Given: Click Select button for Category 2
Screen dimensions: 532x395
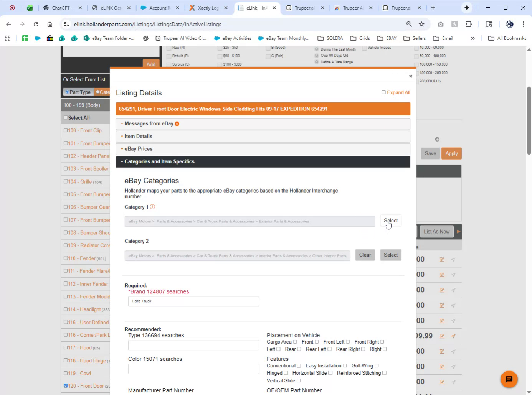Looking at the screenshot, I should [391, 255].
